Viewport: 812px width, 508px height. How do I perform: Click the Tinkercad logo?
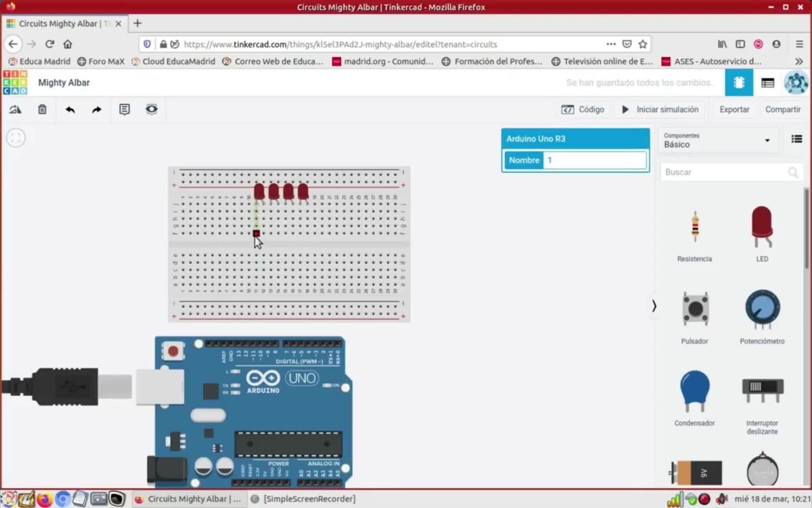point(15,82)
